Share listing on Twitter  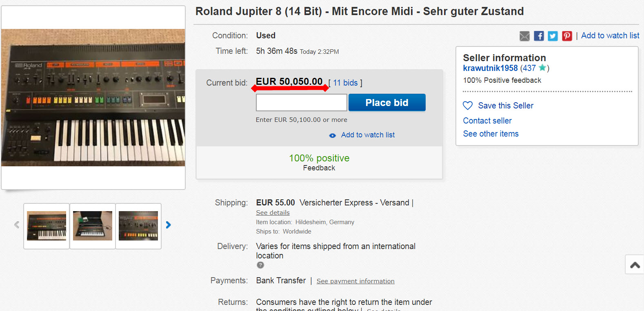point(553,36)
